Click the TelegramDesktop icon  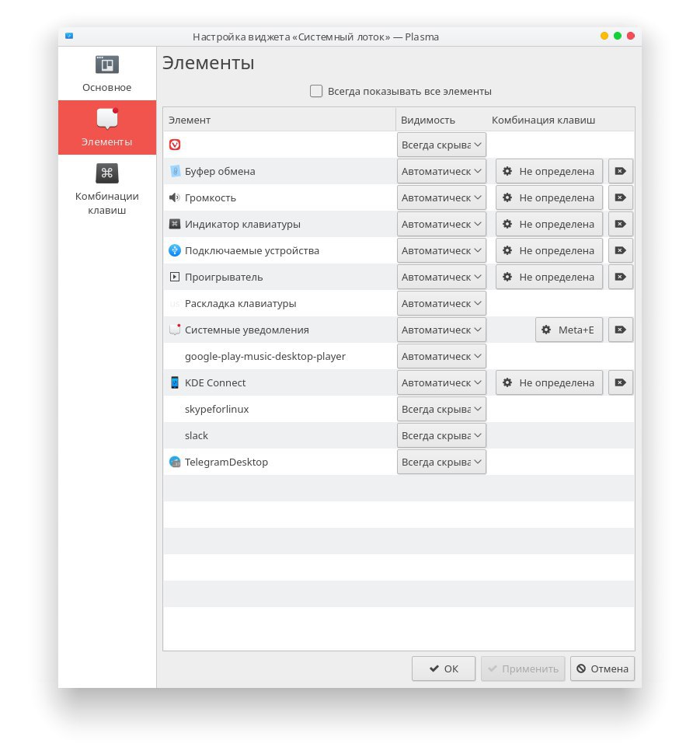point(175,462)
